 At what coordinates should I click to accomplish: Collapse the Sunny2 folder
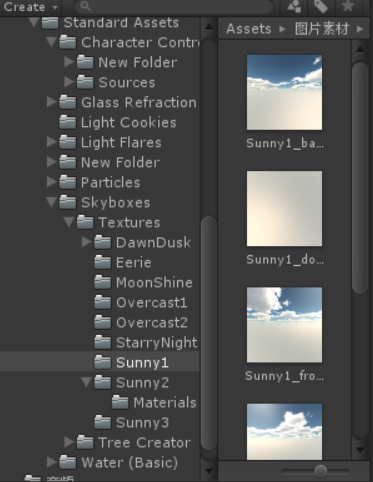(x=86, y=382)
